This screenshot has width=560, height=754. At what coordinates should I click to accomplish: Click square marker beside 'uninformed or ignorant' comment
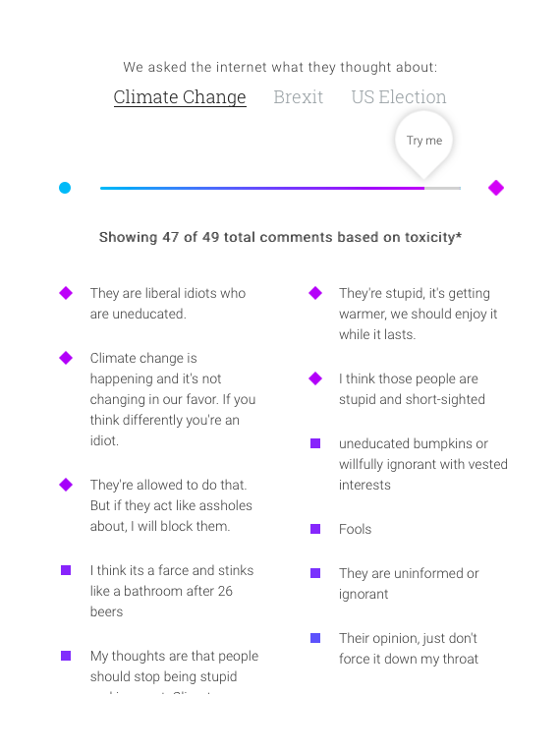pyautogui.click(x=315, y=573)
